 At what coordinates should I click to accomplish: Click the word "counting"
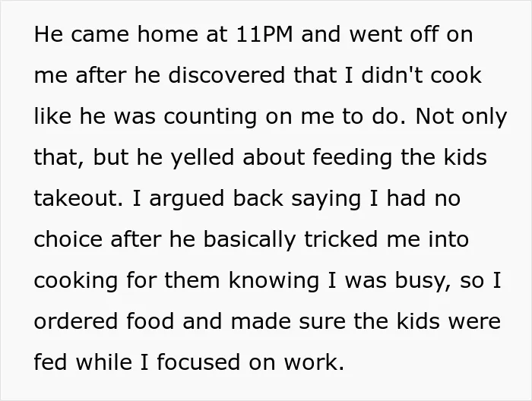(210, 116)
